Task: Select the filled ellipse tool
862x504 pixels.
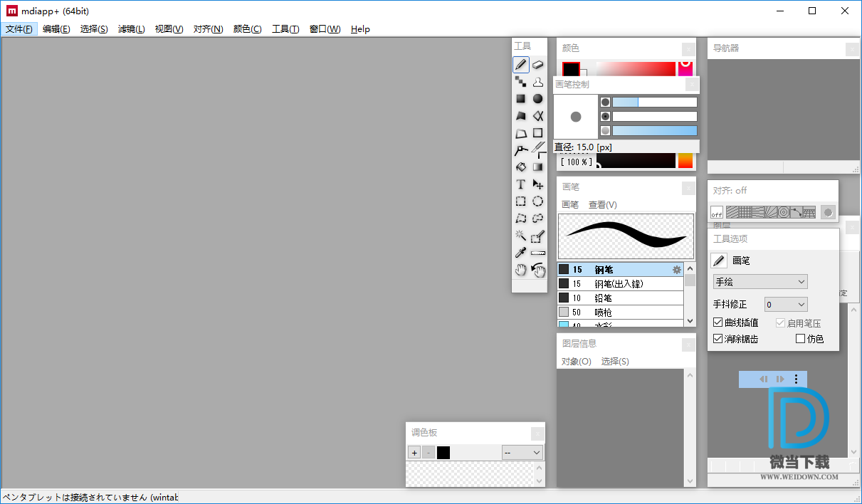Action: [x=538, y=99]
